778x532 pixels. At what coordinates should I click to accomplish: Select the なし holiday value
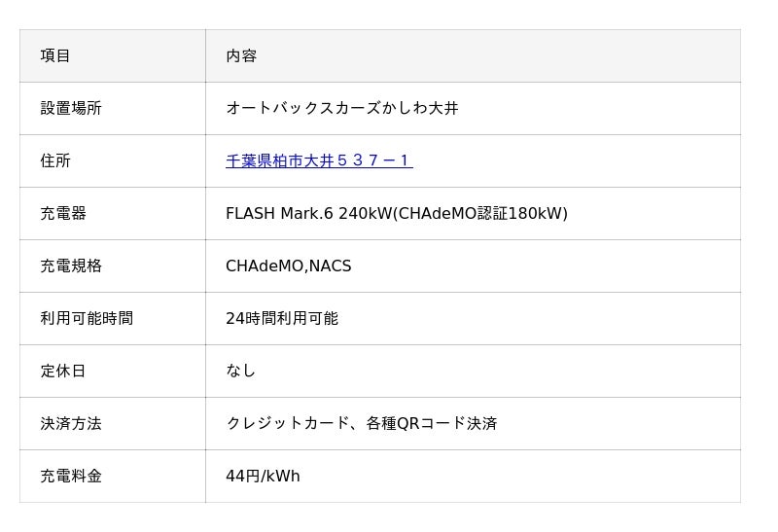[x=240, y=372]
